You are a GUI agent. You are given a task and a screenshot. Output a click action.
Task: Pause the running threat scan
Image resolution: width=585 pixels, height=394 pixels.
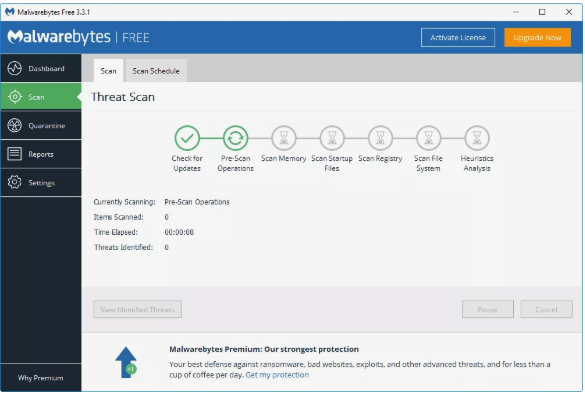click(488, 309)
